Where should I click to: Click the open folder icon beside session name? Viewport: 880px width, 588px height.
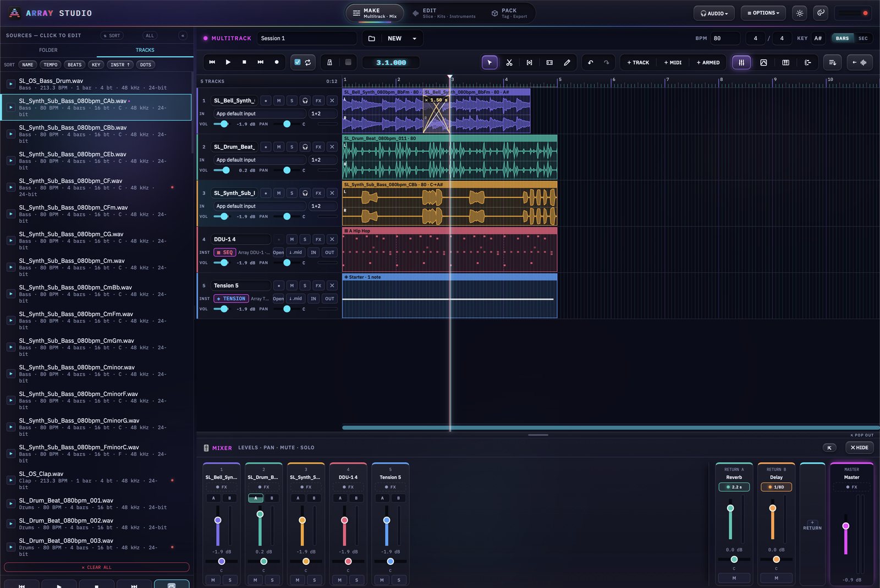(371, 39)
